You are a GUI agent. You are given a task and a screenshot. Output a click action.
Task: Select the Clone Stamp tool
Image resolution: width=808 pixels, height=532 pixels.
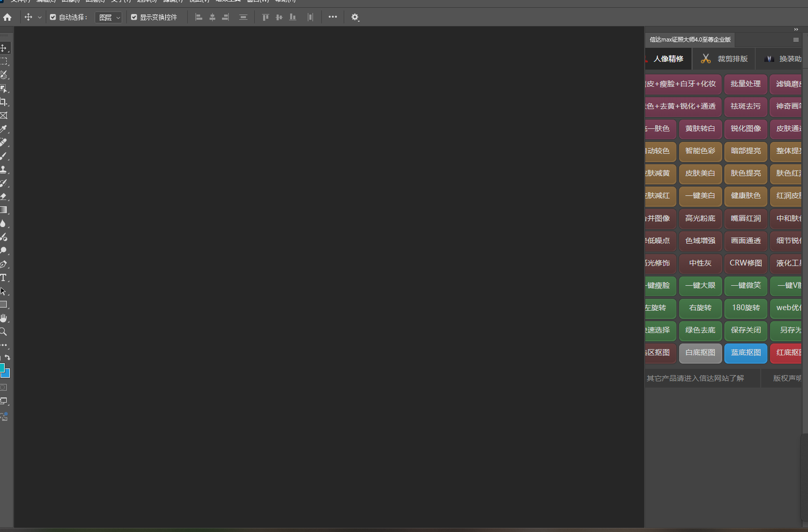4,169
